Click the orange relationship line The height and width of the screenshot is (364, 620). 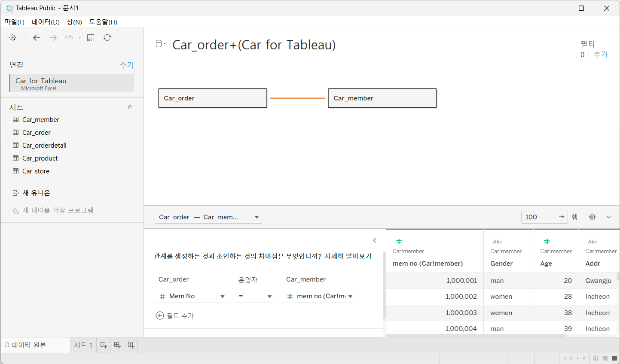(x=297, y=98)
